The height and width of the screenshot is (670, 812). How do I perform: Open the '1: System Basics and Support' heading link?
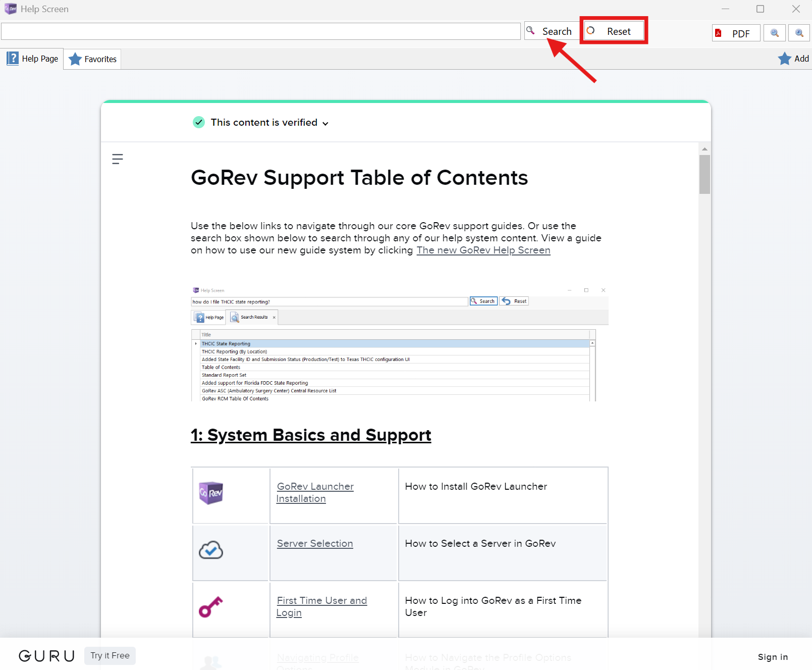coord(311,435)
